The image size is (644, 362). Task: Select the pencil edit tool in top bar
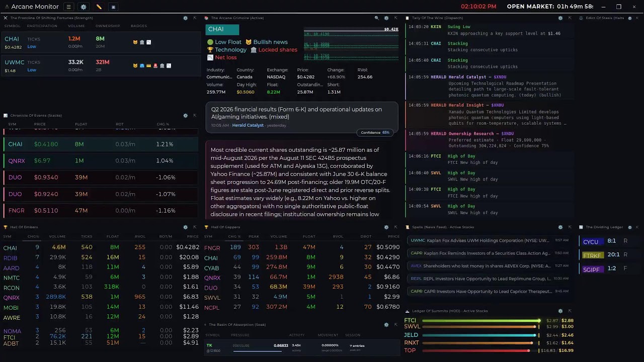[x=99, y=7]
